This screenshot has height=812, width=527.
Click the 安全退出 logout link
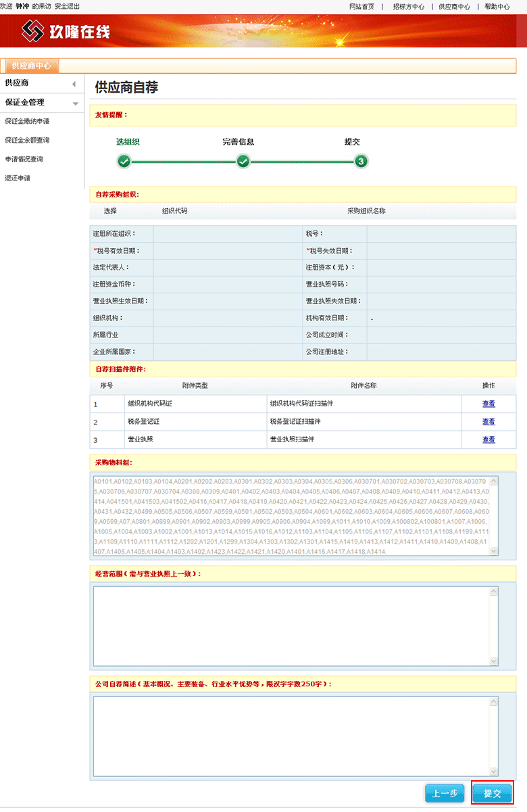[x=67, y=6]
